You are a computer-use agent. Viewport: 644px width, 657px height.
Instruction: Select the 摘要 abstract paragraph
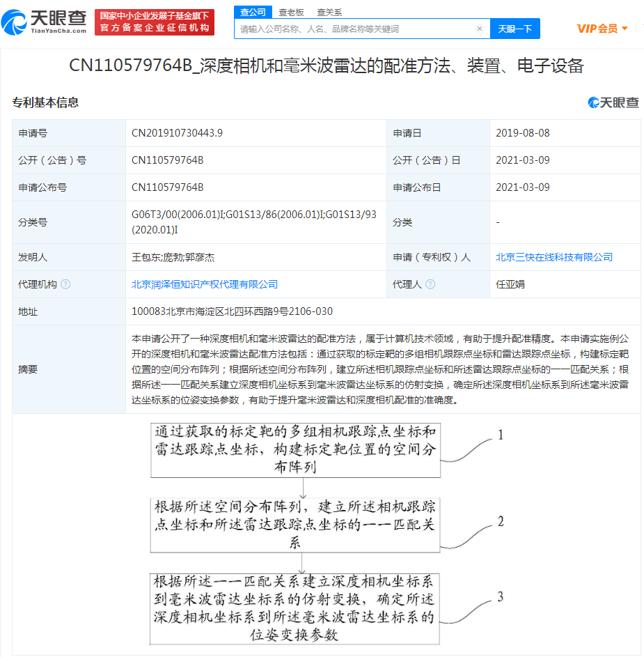380,369
